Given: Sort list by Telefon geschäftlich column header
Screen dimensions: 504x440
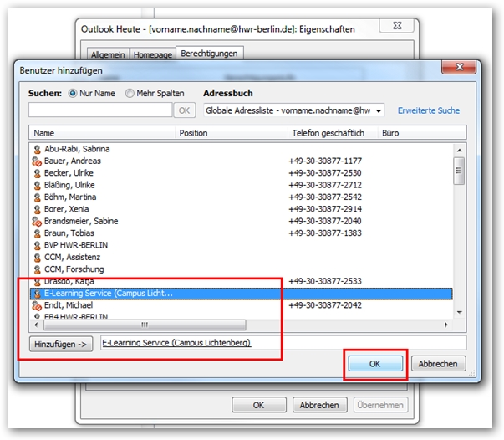Looking at the screenshot, I should click(333, 133).
